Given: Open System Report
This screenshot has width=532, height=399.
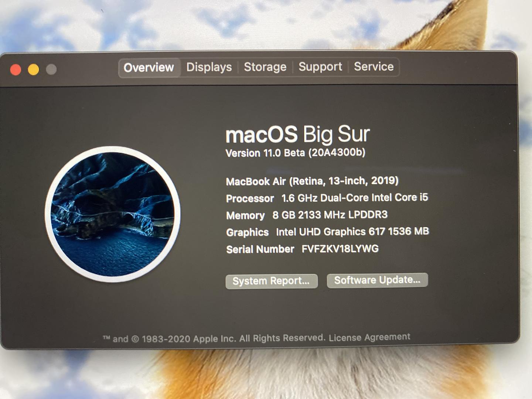Looking at the screenshot, I should coord(272,281).
